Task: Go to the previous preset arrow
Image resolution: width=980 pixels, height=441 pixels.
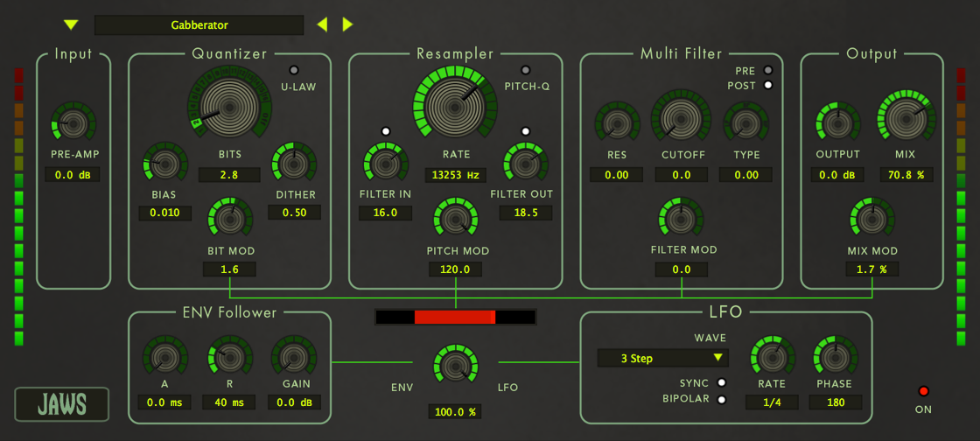Action: [x=322, y=25]
